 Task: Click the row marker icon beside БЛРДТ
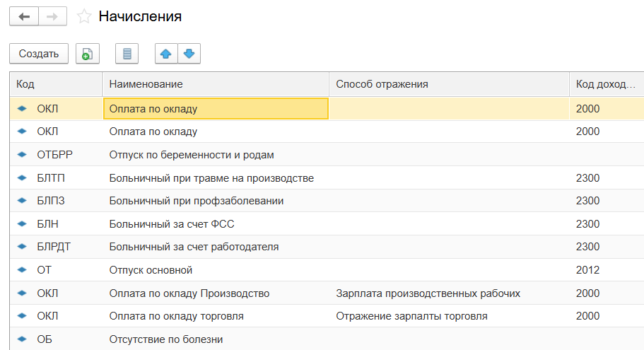click(22, 247)
